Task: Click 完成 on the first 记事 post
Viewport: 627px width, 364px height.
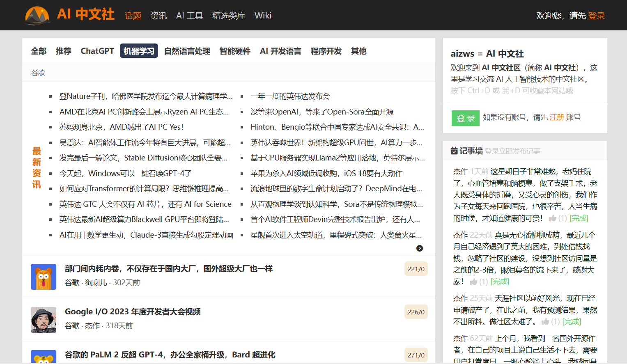Action: point(579,218)
